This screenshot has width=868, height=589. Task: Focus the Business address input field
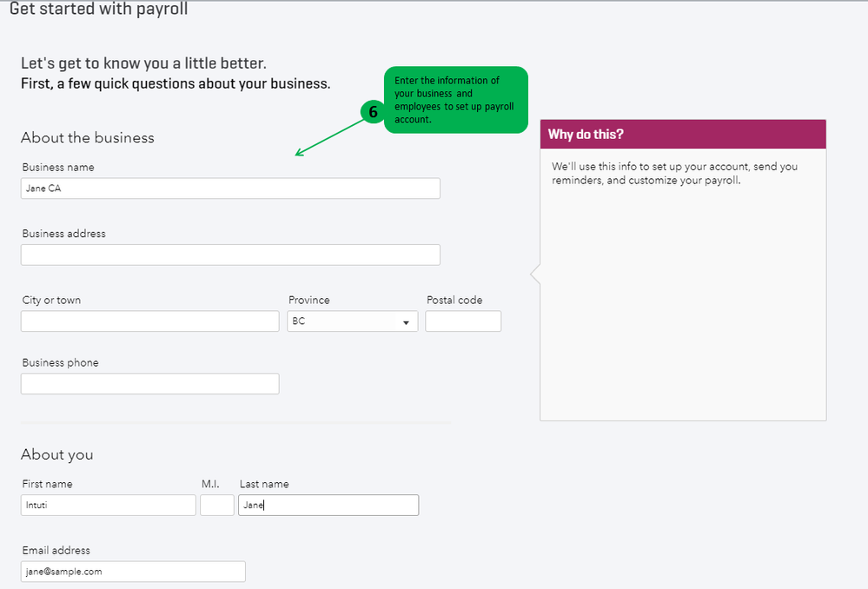[x=230, y=255]
